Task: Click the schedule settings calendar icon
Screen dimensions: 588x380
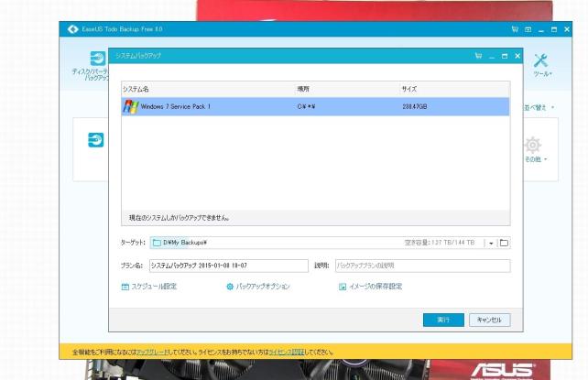Action: (125, 287)
